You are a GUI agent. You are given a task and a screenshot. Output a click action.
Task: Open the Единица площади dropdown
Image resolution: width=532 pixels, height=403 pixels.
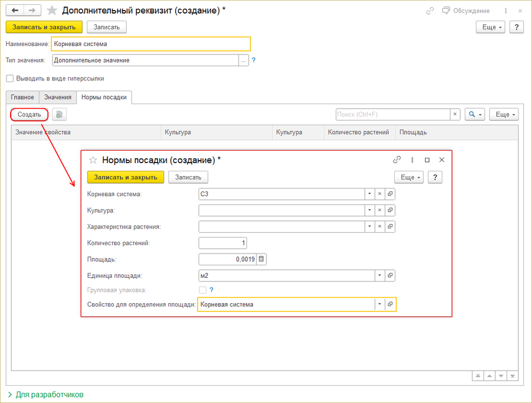point(379,275)
